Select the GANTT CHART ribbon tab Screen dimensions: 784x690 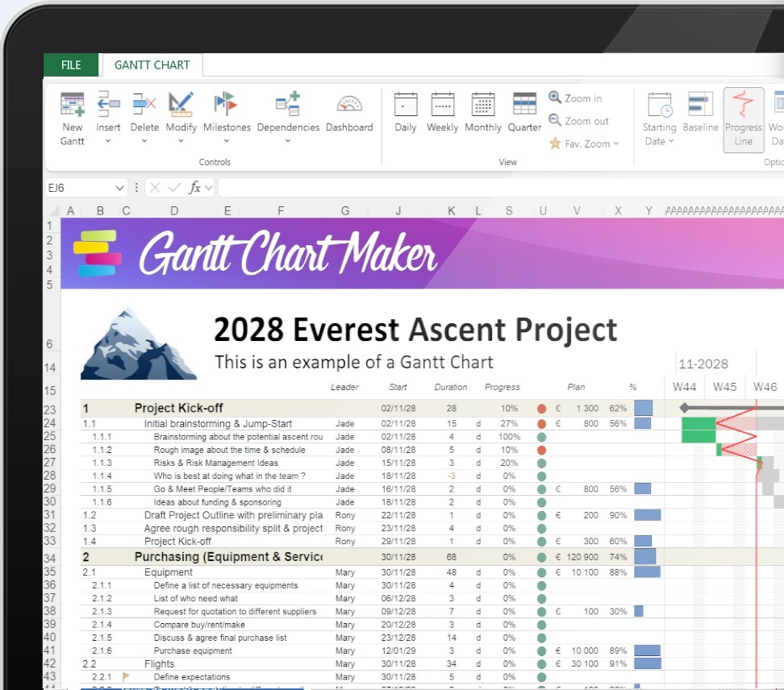[152, 65]
